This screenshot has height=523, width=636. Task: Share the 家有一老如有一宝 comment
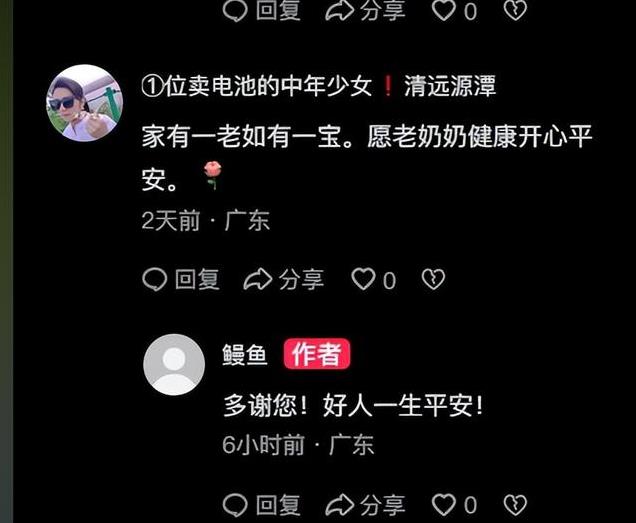[x=284, y=280]
